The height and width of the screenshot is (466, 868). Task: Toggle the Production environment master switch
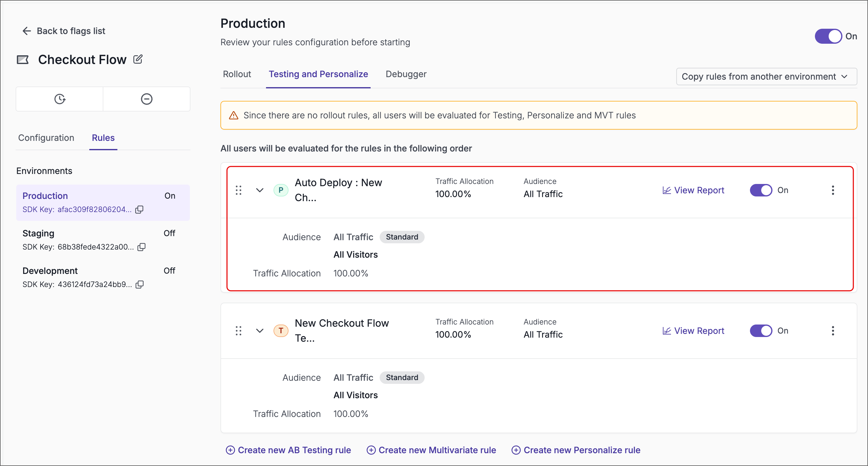coord(828,37)
